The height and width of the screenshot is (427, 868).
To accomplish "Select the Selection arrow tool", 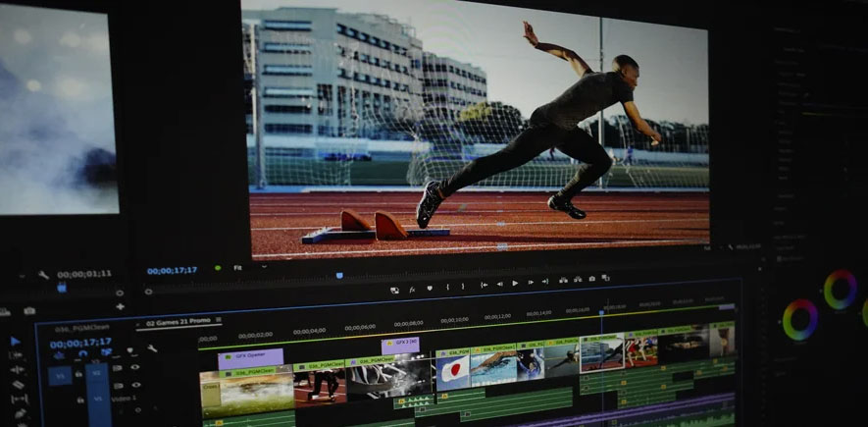I will point(15,342).
